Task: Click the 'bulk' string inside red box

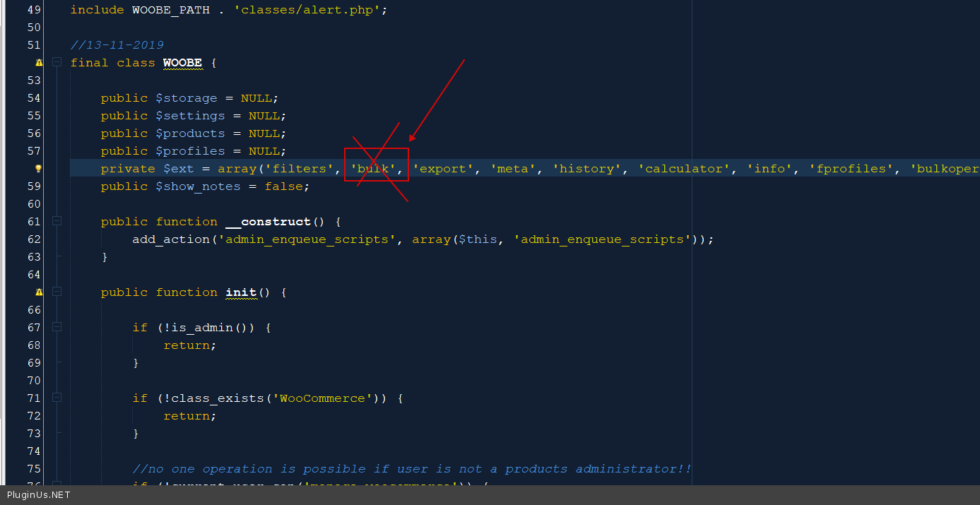Action: click(374, 169)
